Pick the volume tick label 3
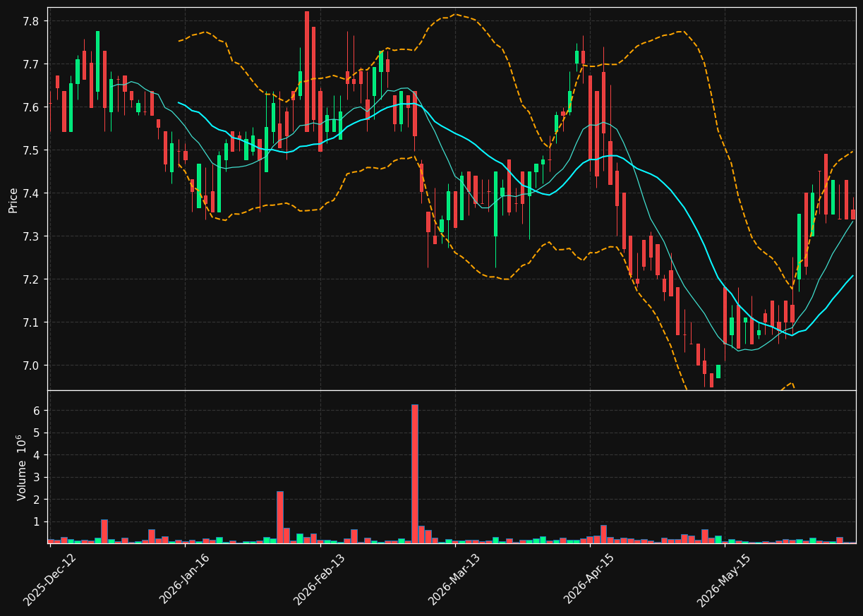 click(x=37, y=478)
